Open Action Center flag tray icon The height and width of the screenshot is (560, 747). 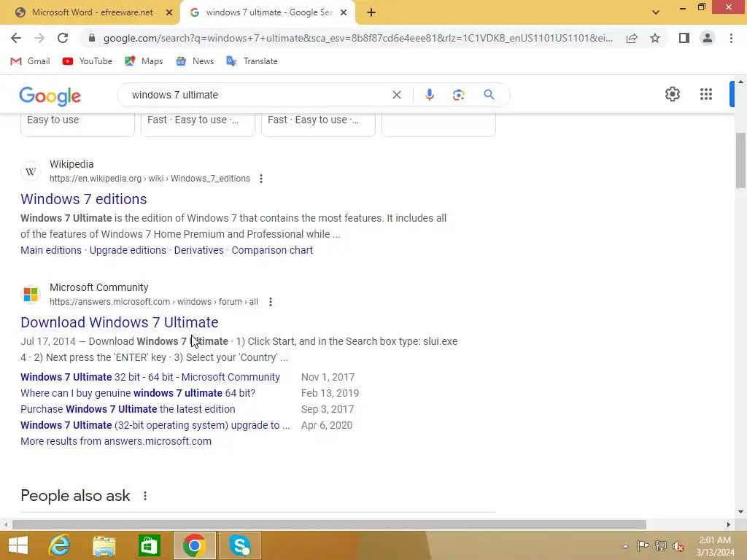[643, 546]
